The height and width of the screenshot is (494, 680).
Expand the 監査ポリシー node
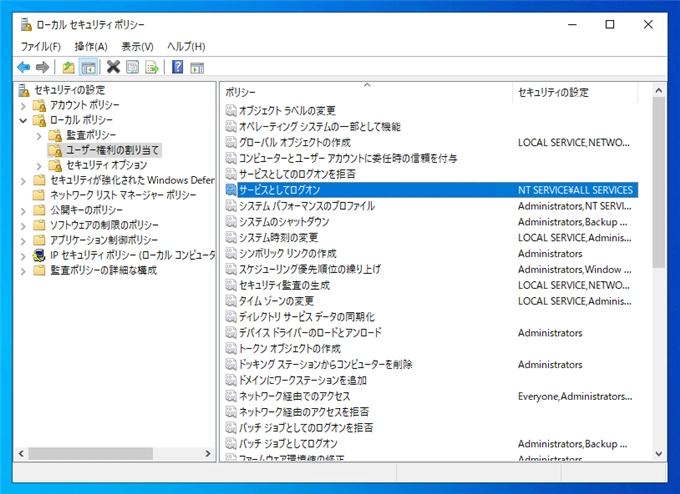pyautogui.click(x=39, y=136)
